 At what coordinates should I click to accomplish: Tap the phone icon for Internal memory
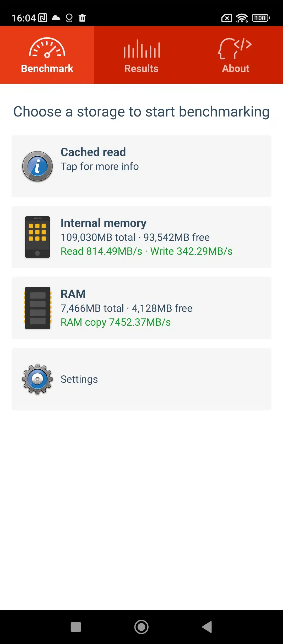pyautogui.click(x=37, y=237)
